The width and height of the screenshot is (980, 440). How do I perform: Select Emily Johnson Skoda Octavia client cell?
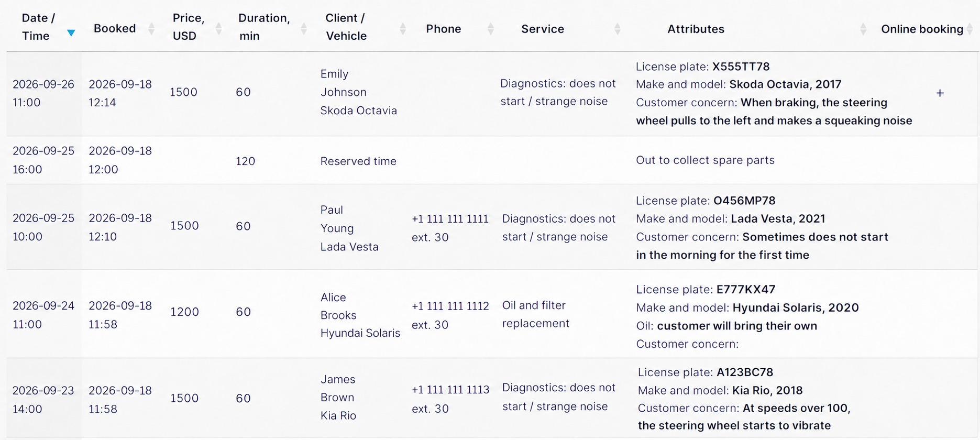(359, 92)
